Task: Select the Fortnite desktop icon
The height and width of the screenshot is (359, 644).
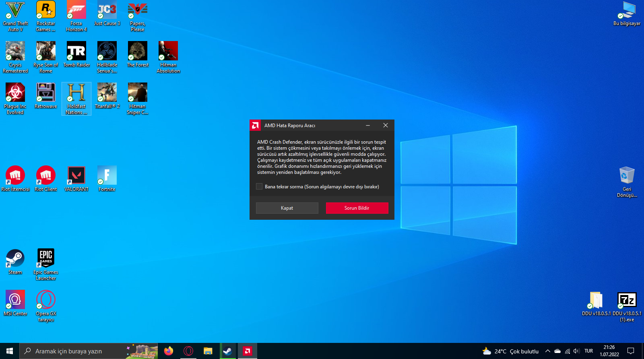Action: point(107,179)
